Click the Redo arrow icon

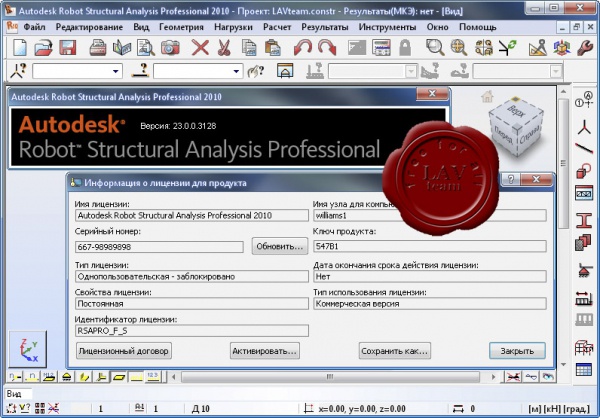(326, 48)
